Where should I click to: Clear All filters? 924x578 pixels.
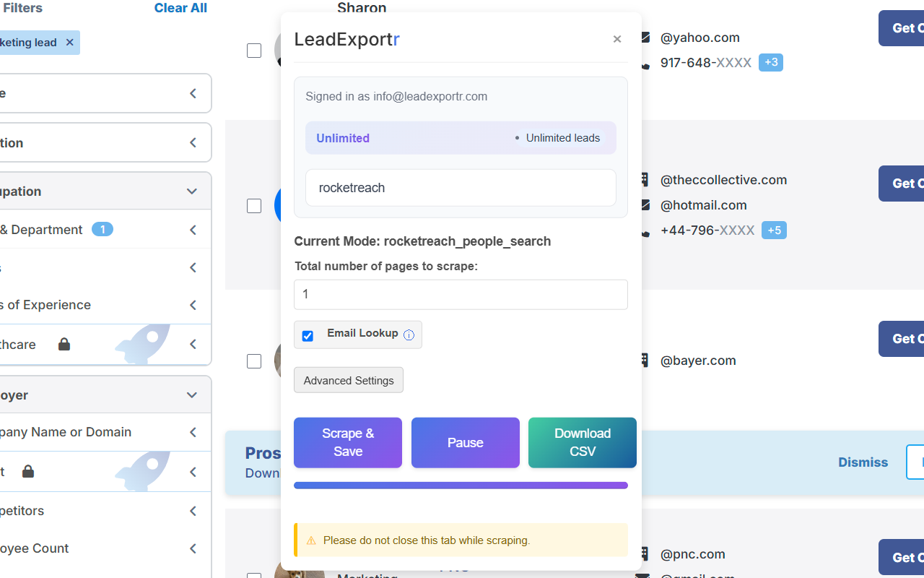[x=180, y=8]
